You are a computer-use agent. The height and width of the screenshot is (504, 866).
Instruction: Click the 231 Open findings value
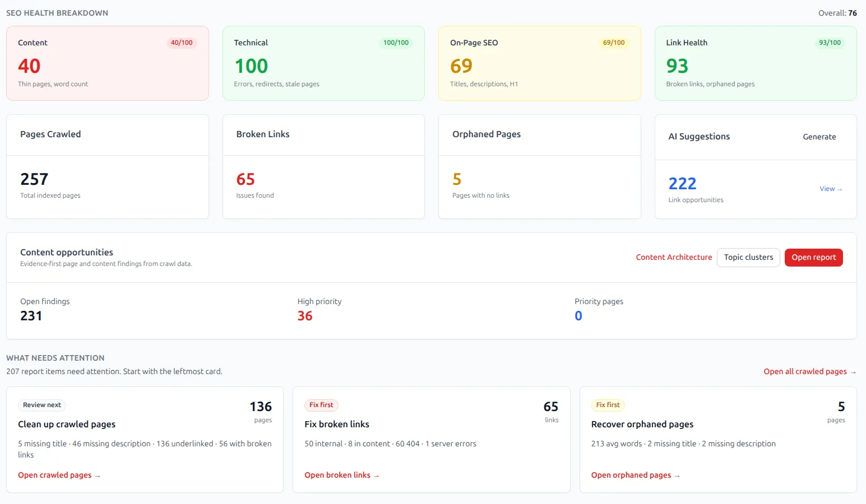31,316
